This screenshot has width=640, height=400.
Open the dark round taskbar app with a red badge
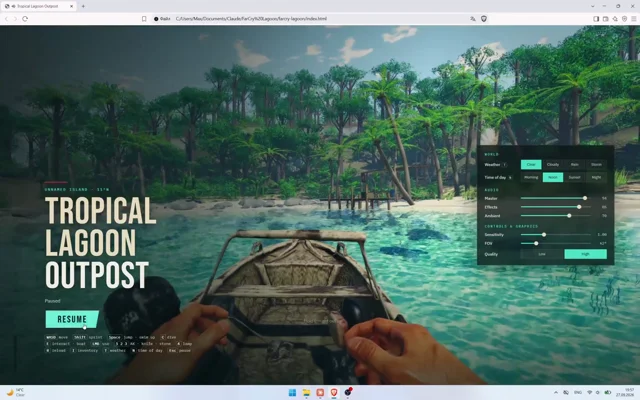click(348, 393)
